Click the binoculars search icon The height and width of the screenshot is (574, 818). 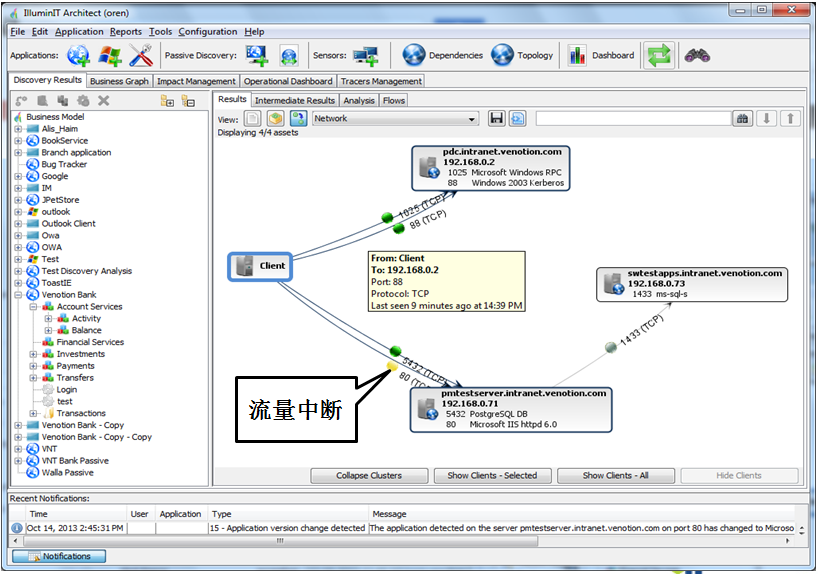point(697,55)
